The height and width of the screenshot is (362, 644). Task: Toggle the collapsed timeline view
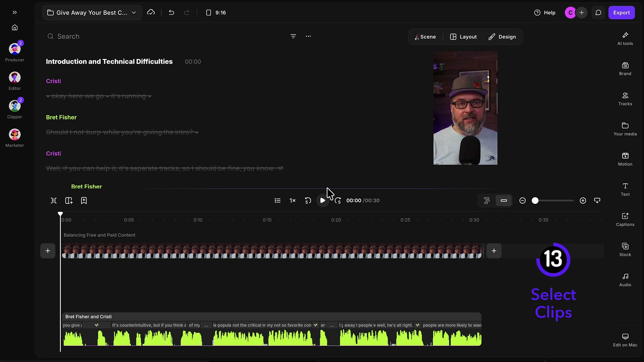504,200
